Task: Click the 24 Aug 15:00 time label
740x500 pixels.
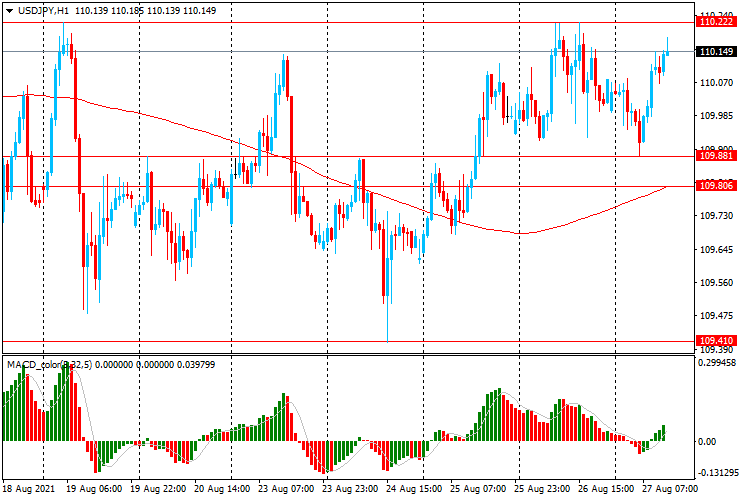Action: pos(414,488)
